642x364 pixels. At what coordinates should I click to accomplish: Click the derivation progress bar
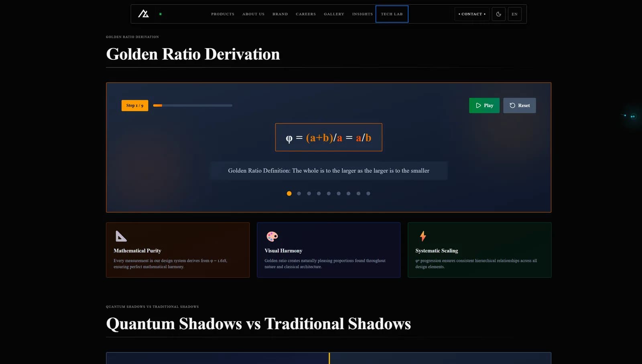[x=193, y=105]
